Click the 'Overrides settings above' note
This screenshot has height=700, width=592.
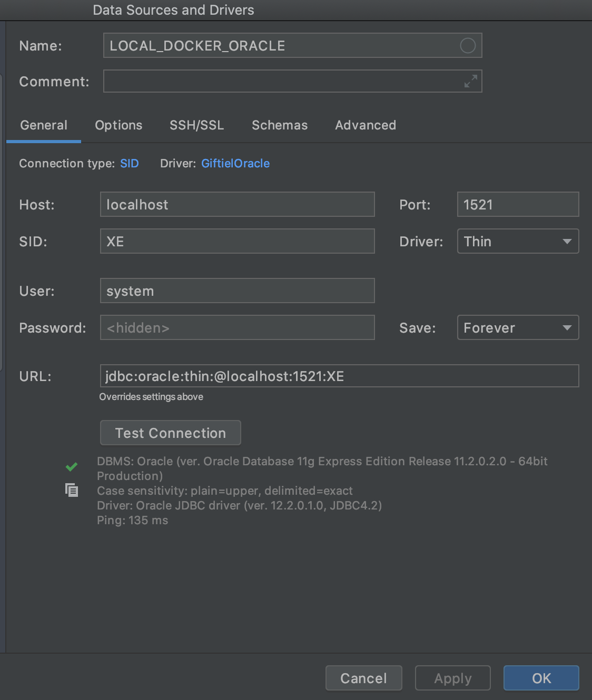tap(151, 397)
